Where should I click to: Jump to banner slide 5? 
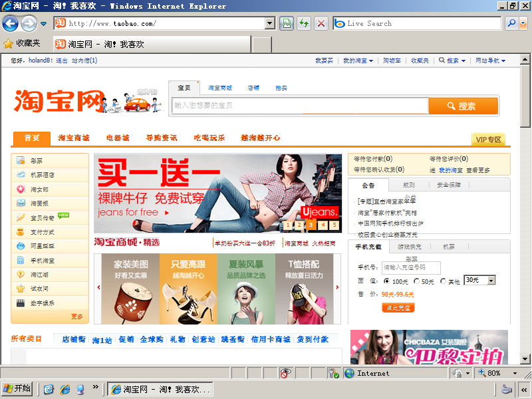pos(334,225)
